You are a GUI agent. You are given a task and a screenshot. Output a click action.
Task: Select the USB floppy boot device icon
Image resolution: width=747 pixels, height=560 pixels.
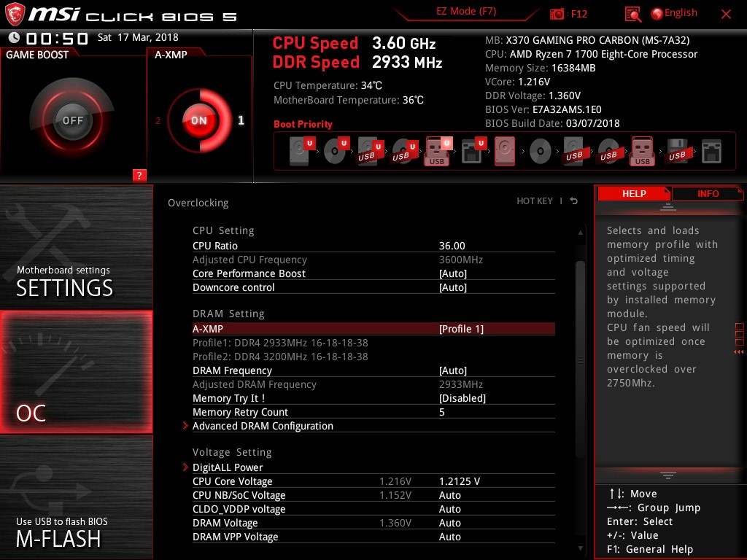[x=677, y=151]
